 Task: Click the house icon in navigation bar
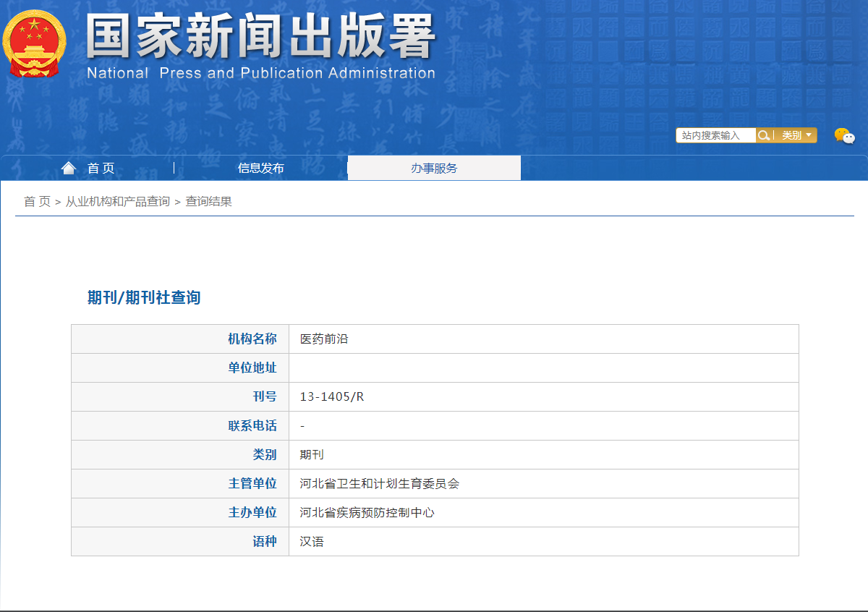pyautogui.click(x=69, y=168)
